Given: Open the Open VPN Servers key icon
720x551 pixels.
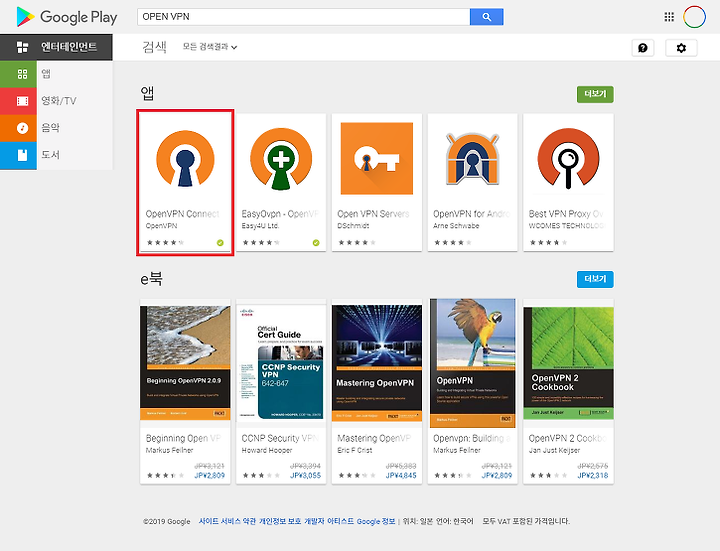Looking at the screenshot, I should click(x=377, y=158).
